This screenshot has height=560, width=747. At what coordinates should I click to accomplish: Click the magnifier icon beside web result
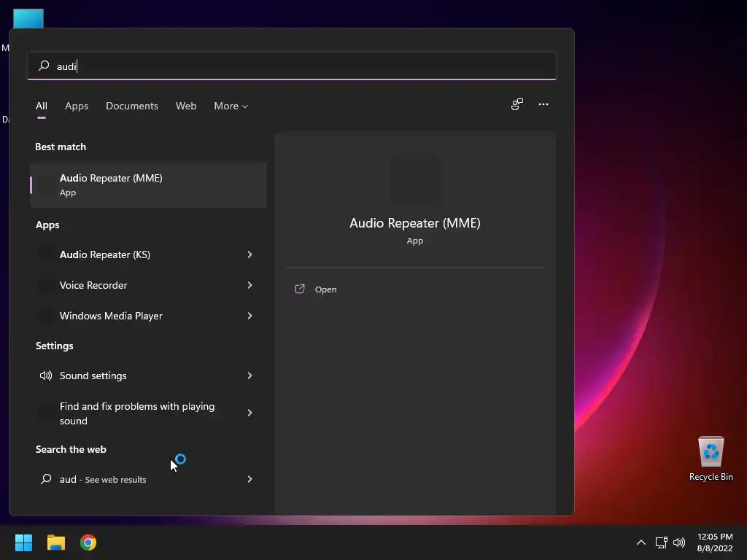[46, 479]
